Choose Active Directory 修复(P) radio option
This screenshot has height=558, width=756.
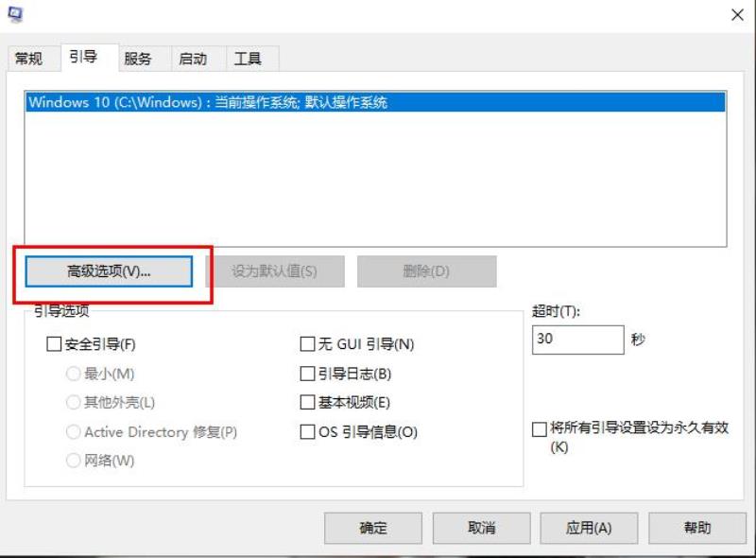point(74,432)
